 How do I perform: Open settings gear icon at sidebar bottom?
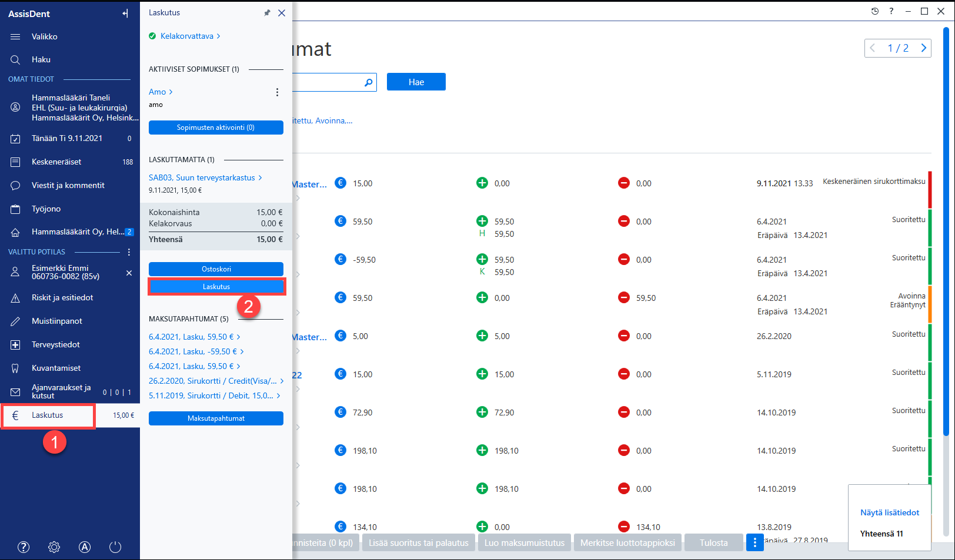(54, 547)
